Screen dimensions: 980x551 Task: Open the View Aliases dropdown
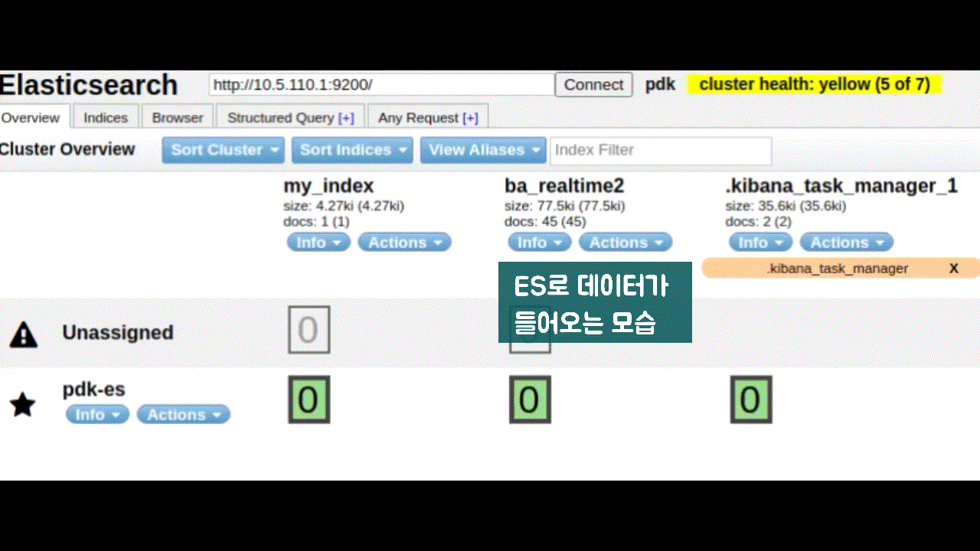(482, 150)
